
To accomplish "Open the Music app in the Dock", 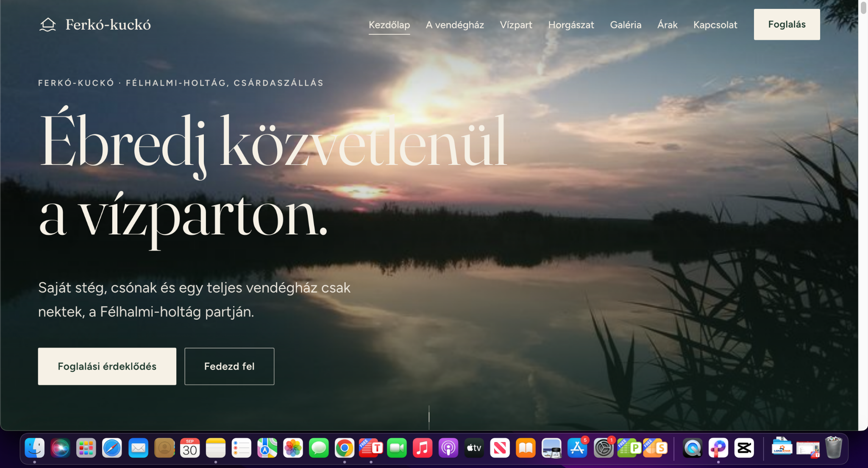I will [x=423, y=448].
